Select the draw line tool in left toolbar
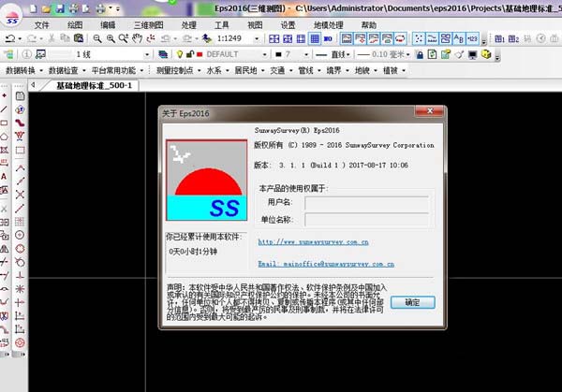The image size is (562, 392). pyautogui.click(x=4, y=109)
